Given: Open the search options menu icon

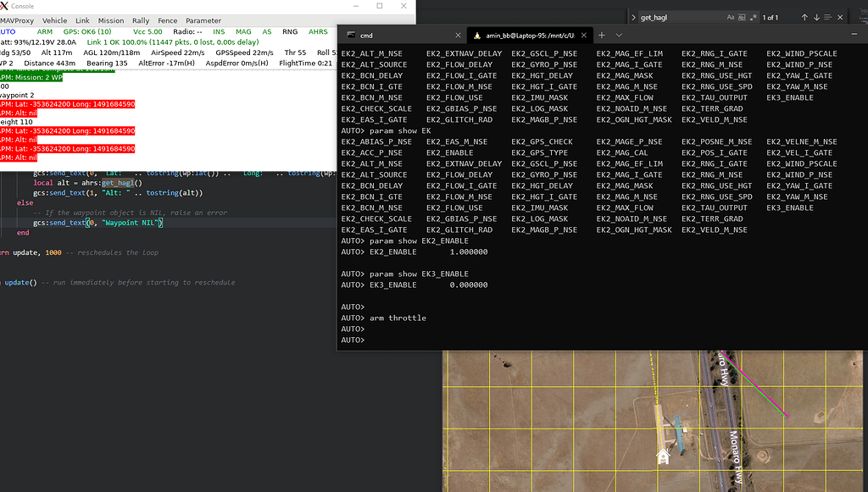Looking at the screenshot, I should (828, 17).
